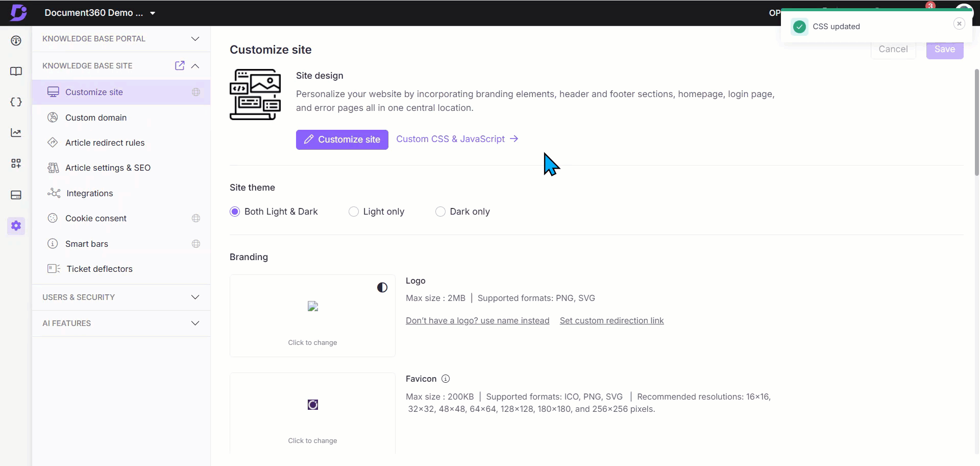Click the Custom domain icon
The width and height of the screenshot is (980, 466).
coord(53,118)
